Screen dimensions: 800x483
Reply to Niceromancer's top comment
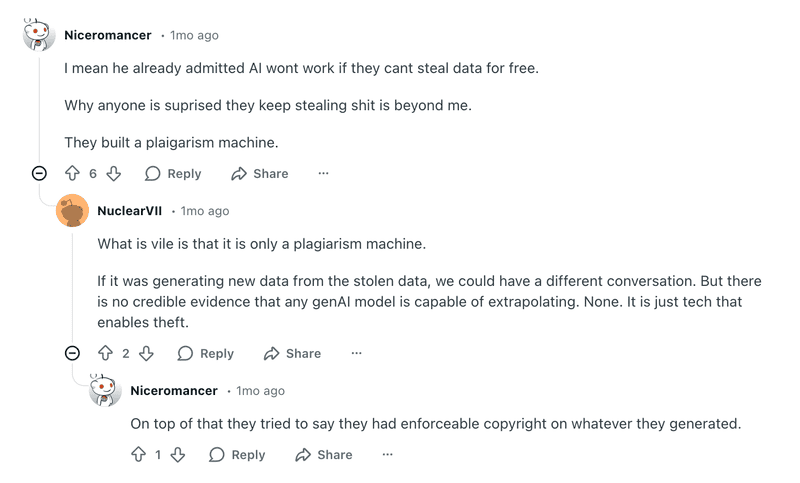(x=173, y=173)
